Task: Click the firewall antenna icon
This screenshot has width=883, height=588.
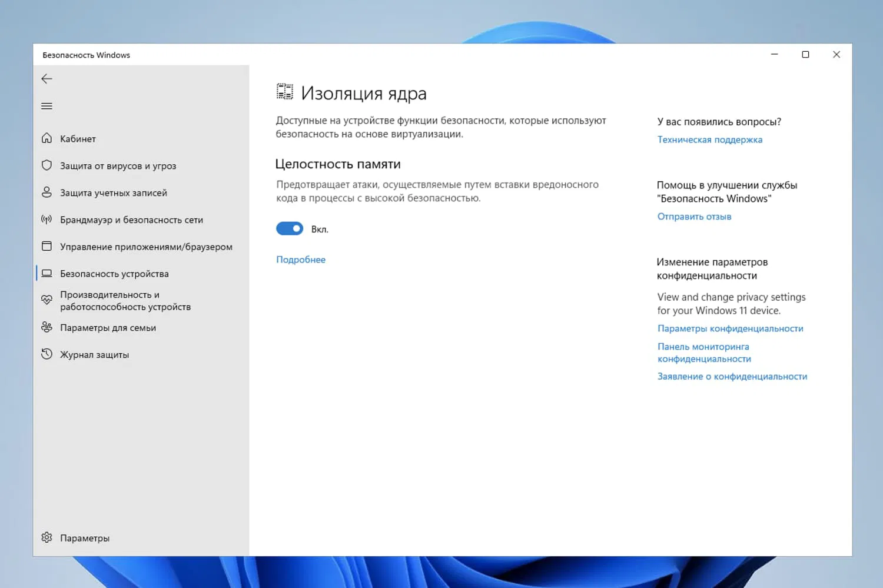Action: point(47,220)
